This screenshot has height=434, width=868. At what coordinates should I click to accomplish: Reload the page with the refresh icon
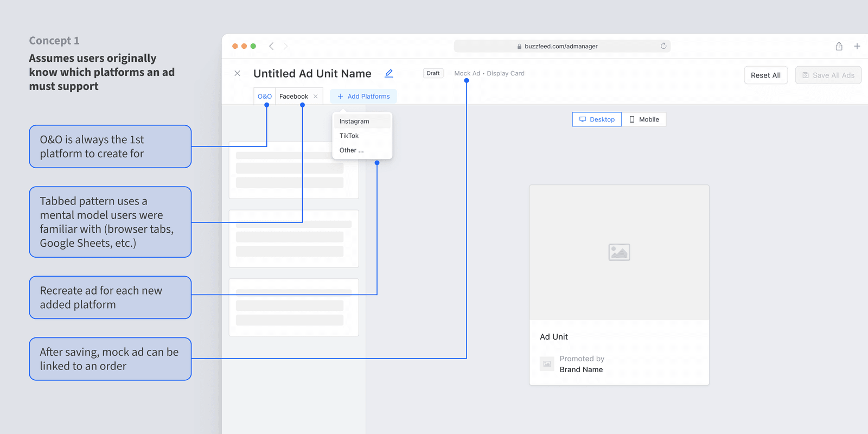coord(663,46)
